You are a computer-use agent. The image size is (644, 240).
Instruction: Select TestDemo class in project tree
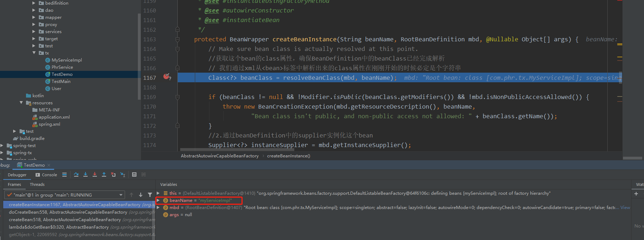[x=62, y=74]
